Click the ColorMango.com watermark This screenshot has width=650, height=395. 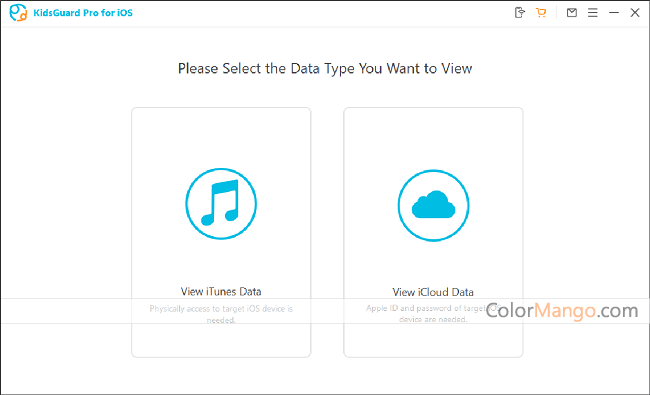[562, 310]
